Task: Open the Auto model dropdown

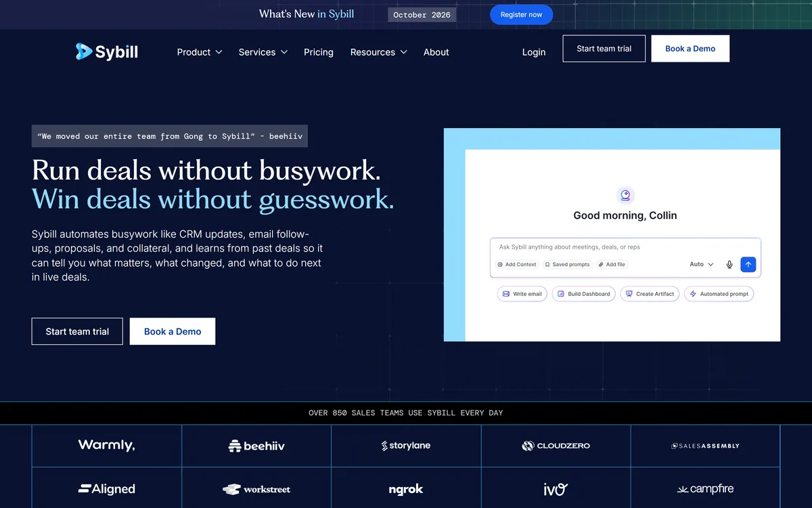Action: click(x=702, y=264)
